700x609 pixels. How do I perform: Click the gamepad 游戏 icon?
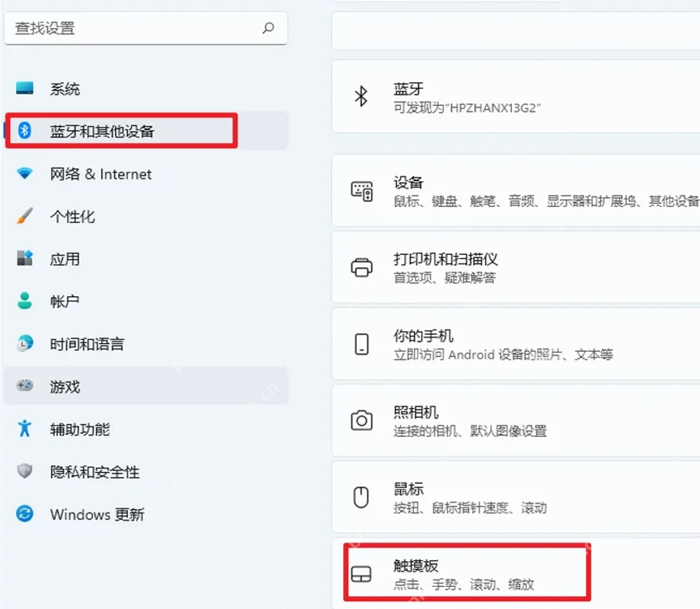tap(24, 385)
